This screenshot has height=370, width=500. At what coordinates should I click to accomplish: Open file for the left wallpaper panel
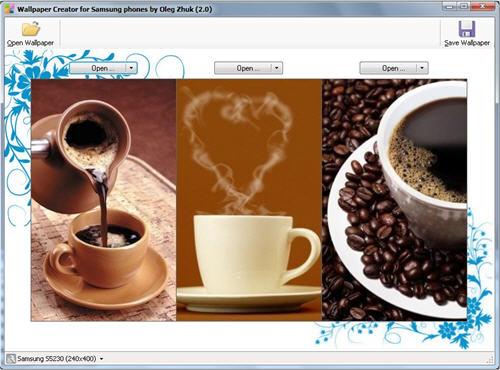point(98,68)
